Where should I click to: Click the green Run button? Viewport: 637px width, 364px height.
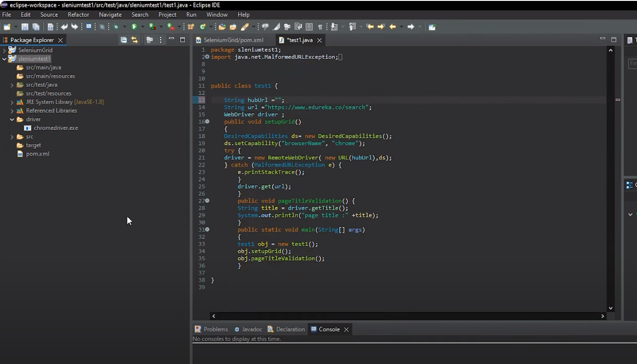(134, 27)
